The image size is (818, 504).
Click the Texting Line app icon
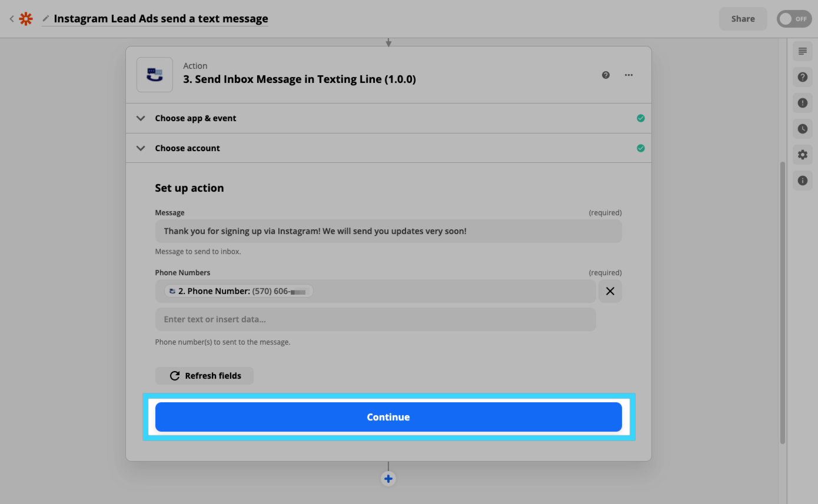[x=155, y=75]
